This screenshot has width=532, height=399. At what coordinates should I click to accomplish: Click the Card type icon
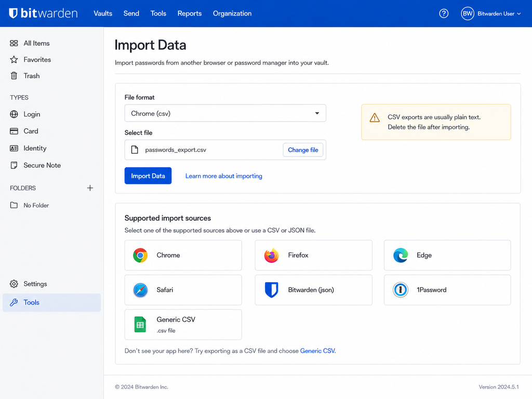tap(14, 131)
